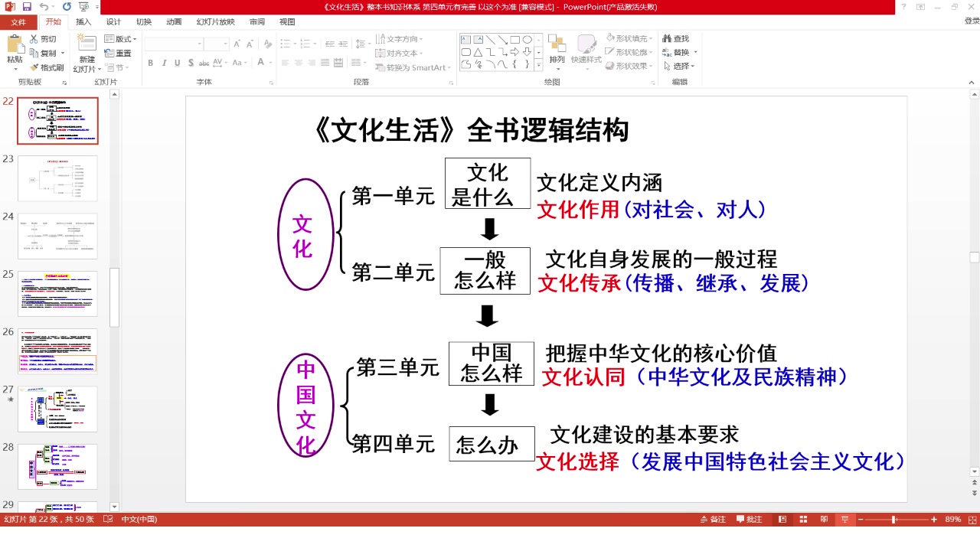The height and width of the screenshot is (551, 980).
Task: Select slide 25 thumbnail in the panel
Action: [57, 293]
